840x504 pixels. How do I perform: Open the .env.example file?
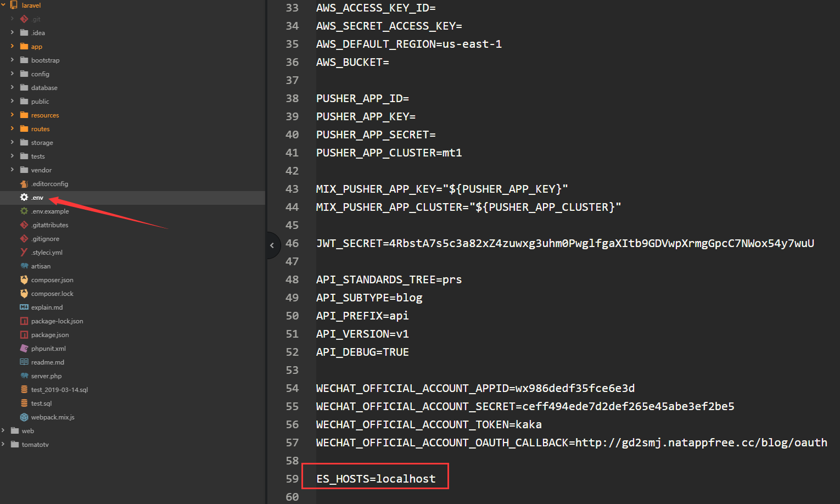click(50, 211)
